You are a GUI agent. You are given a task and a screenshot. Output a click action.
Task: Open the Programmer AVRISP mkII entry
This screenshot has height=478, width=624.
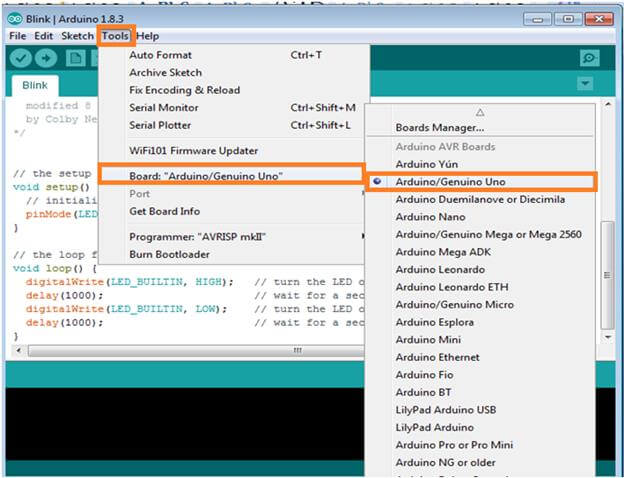pos(232,237)
